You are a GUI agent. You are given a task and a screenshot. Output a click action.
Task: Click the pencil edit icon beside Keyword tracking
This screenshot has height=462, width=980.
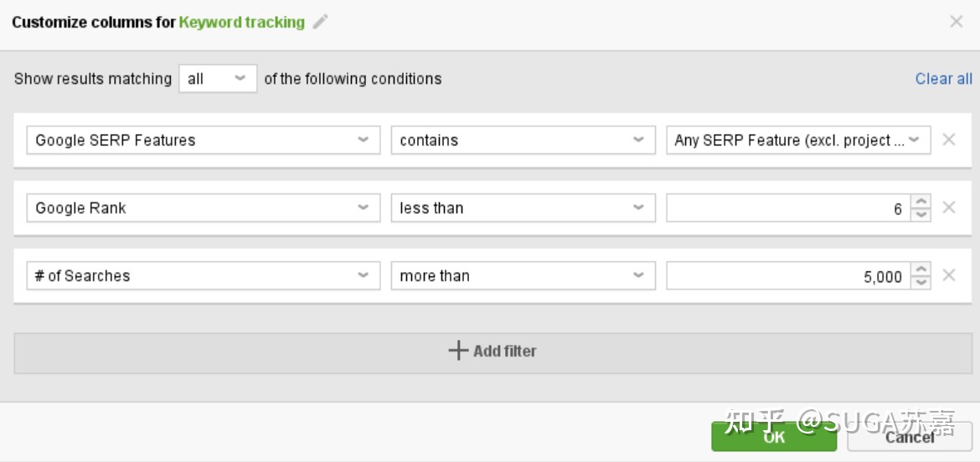[321, 22]
